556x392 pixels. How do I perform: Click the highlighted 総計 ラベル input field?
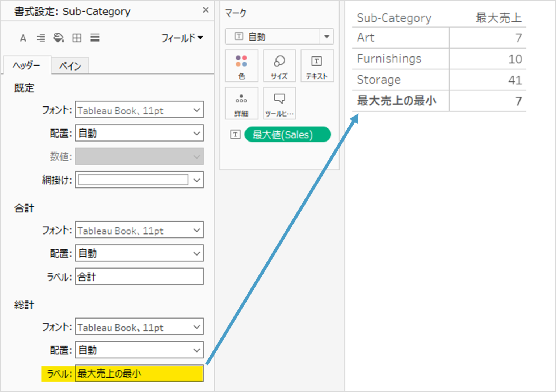coord(139,374)
